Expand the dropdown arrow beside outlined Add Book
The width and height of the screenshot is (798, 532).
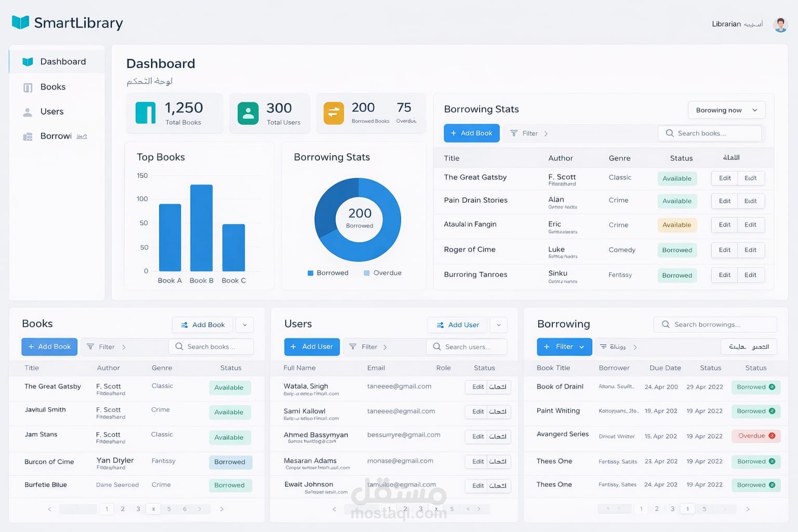coord(245,325)
